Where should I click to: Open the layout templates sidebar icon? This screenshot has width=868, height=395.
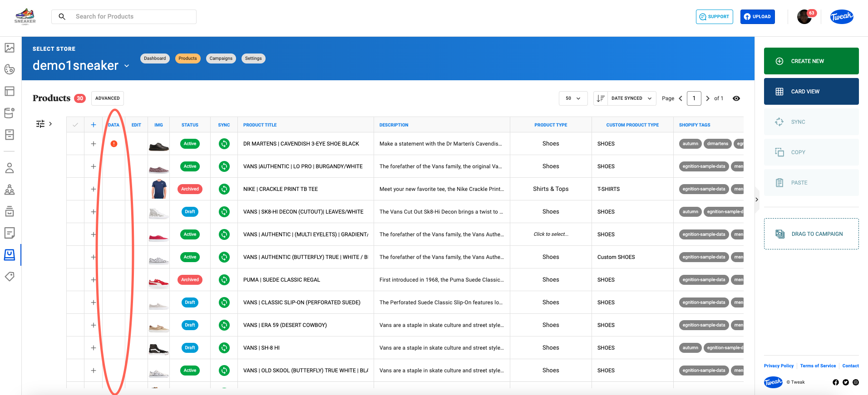pyautogui.click(x=10, y=91)
